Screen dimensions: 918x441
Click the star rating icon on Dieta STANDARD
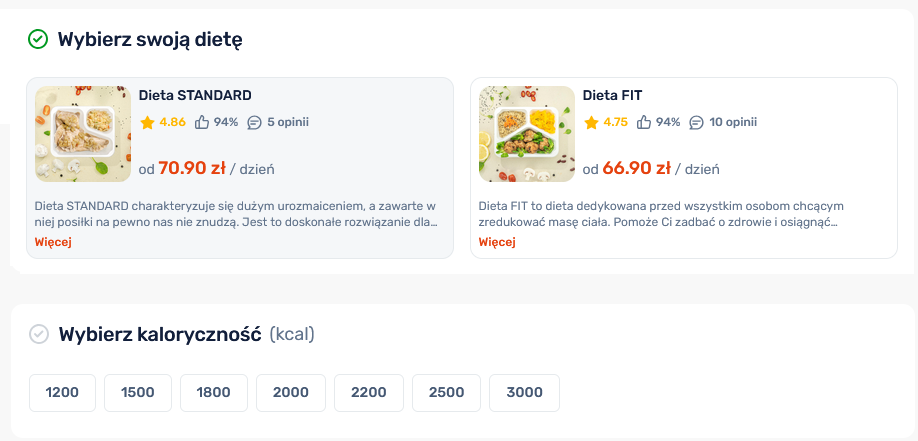pos(147,123)
